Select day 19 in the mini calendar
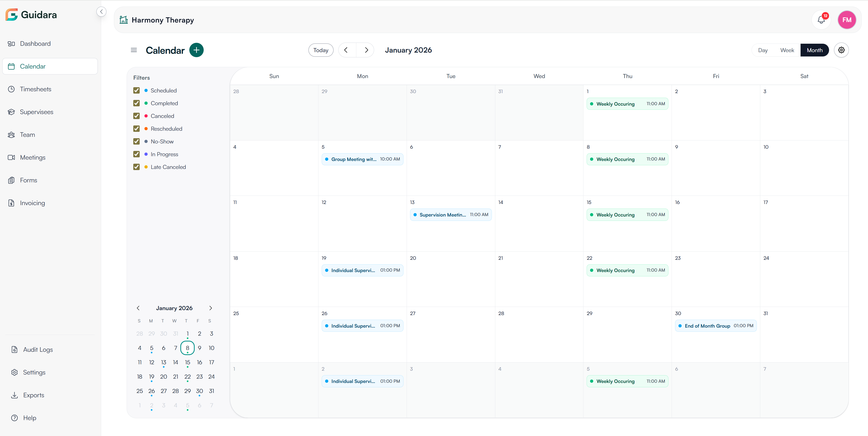 point(152,377)
